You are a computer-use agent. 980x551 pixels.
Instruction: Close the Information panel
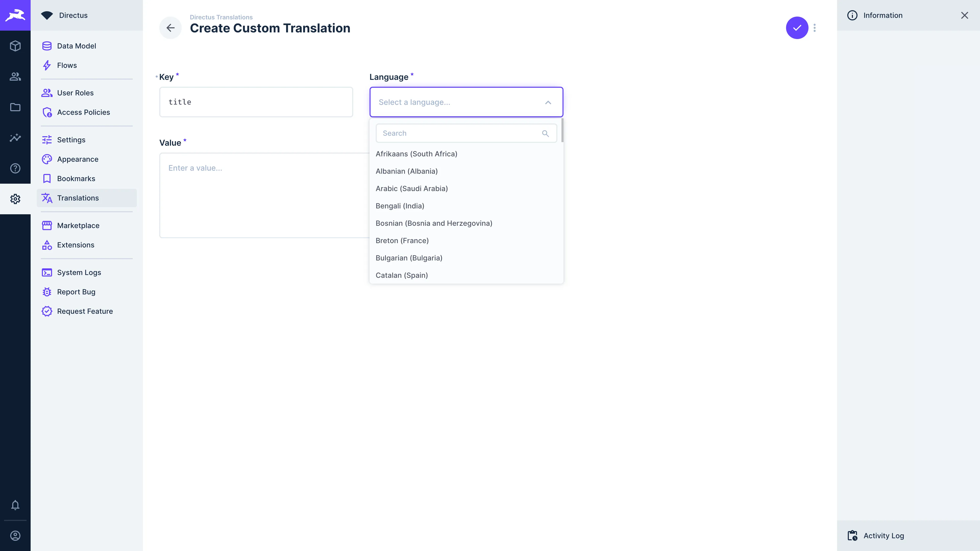coord(965,15)
